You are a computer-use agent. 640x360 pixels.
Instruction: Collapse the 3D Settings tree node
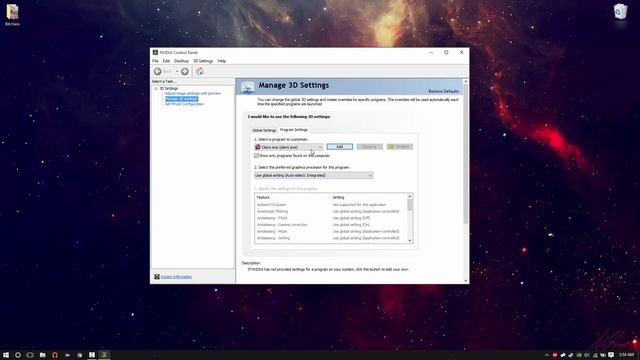click(x=156, y=88)
